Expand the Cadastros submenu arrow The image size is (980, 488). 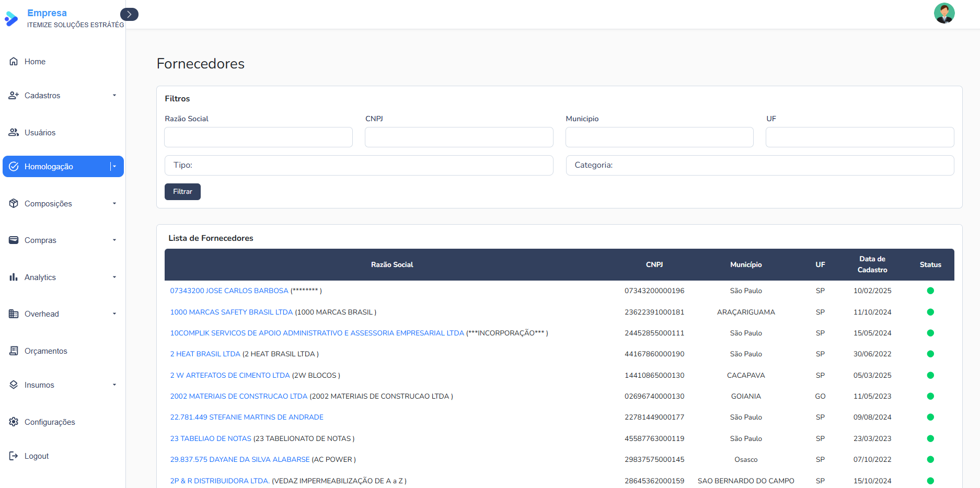point(114,95)
